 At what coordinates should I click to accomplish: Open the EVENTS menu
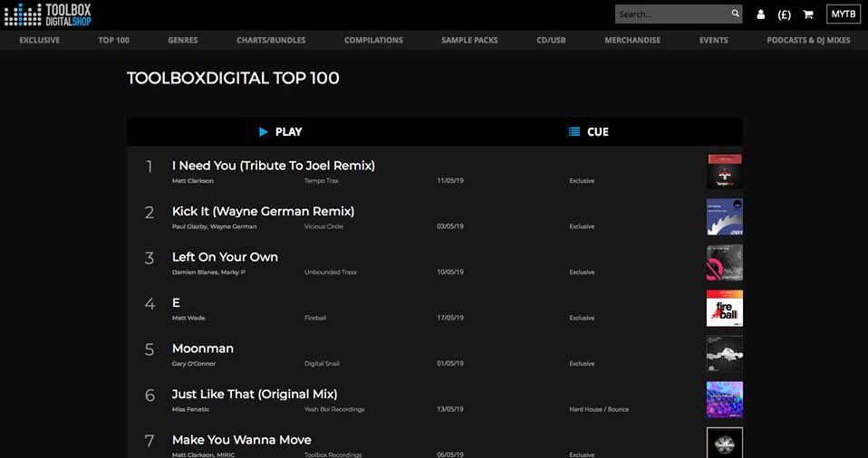(x=714, y=40)
